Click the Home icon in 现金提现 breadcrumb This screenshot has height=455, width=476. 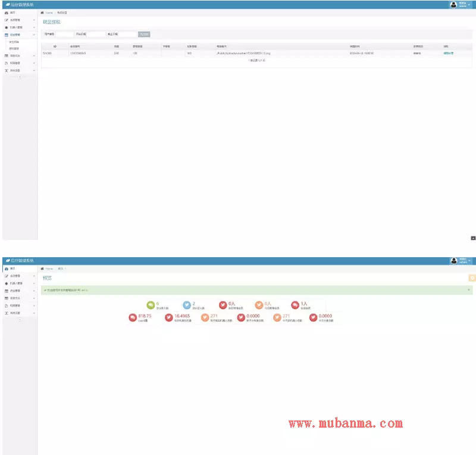tap(42, 13)
